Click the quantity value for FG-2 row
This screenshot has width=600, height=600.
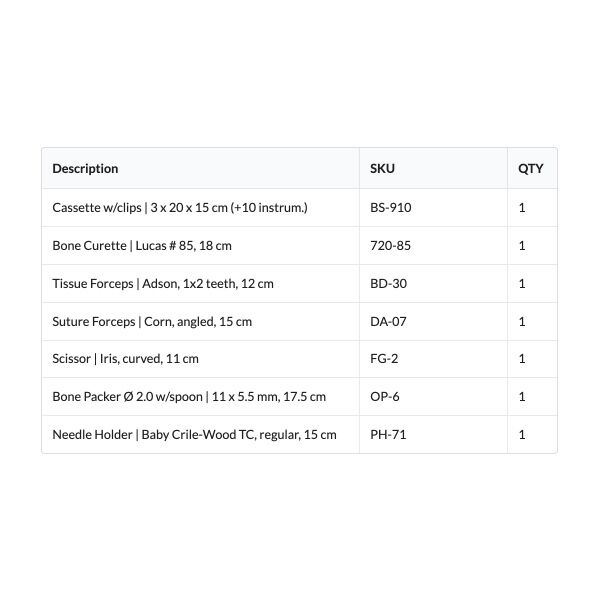522,359
